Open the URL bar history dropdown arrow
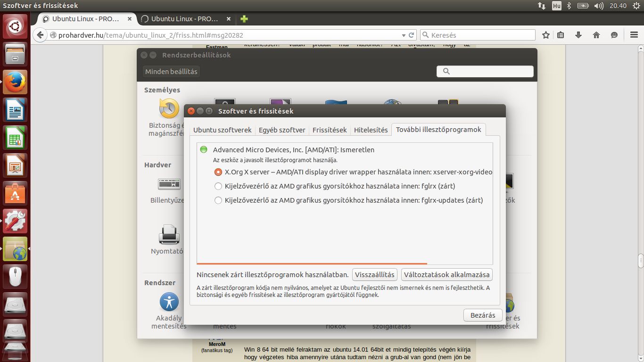The image size is (644, 362). pos(403,35)
